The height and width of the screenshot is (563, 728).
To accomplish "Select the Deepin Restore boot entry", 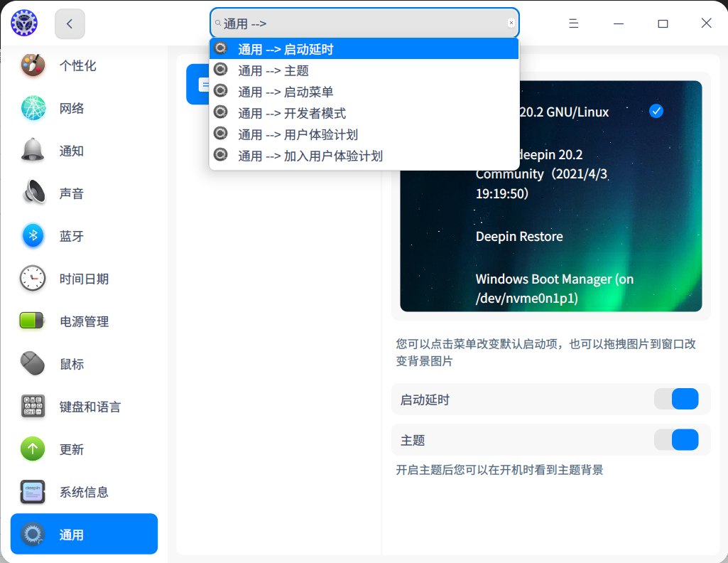I will 519,237.
